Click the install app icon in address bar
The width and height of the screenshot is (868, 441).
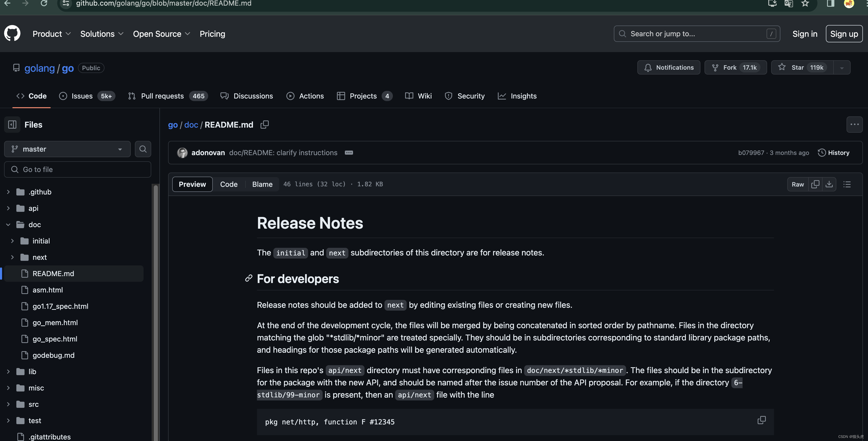(x=772, y=3)
